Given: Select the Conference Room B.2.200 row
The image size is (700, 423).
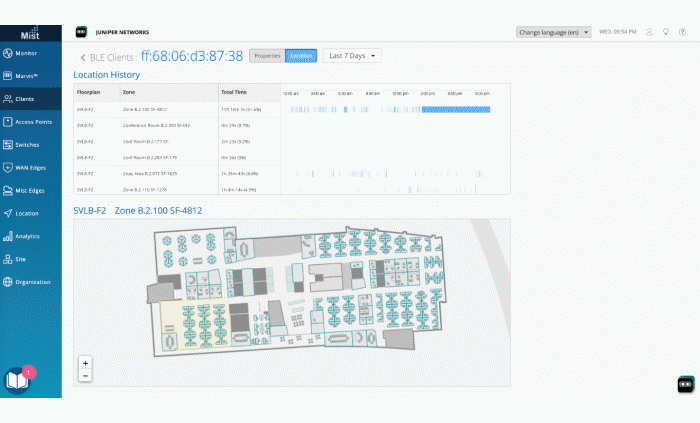Looking at the screenshot, I should pos(292,125).
